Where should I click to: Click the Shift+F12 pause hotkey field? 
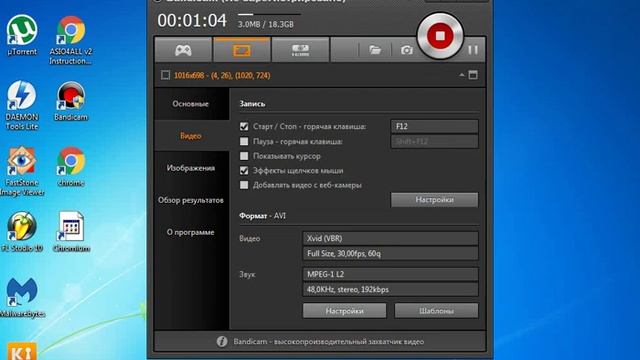pyautogui.click(x=434, y=142)
